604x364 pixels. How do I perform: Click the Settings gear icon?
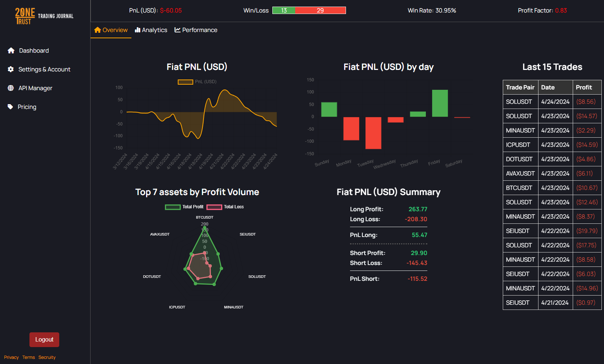click(x=11, y=69)
